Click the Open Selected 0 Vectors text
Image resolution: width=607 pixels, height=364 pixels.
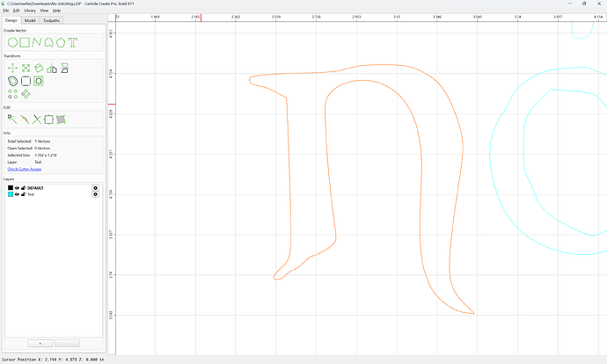tap(29, 149)
